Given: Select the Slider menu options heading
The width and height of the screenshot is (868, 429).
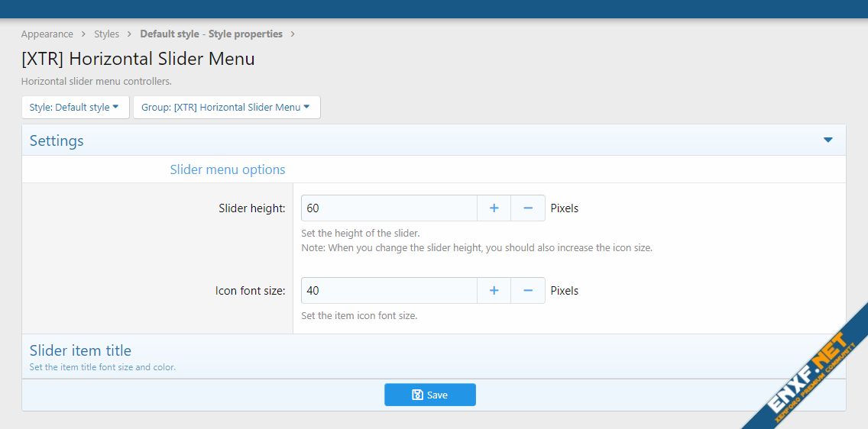Looking at the screenshot, I should coord(228,169).
